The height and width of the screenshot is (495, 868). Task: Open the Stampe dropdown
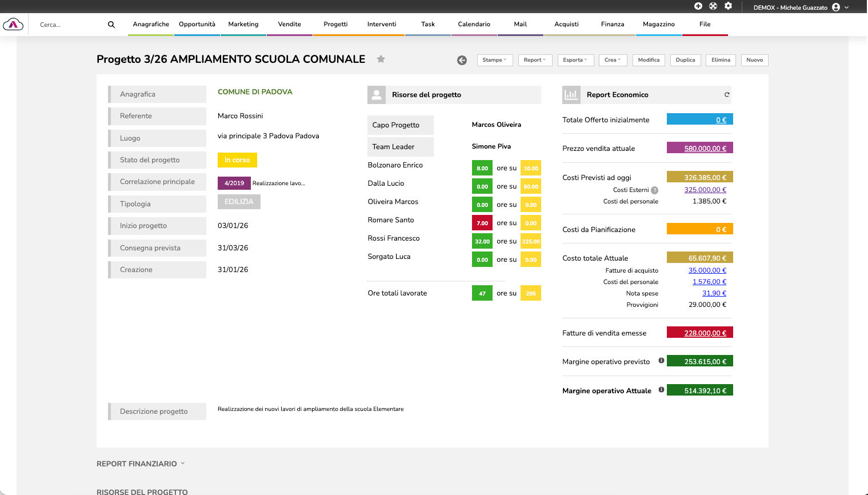tap(494, 60)
